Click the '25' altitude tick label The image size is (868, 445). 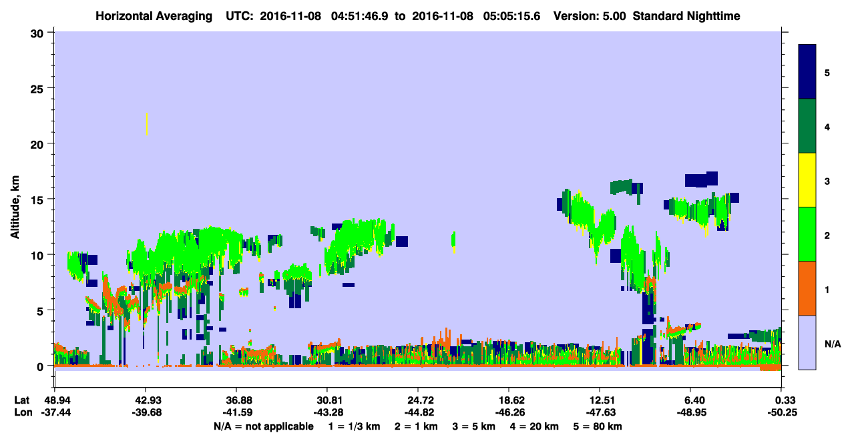(x=39, y=88)
